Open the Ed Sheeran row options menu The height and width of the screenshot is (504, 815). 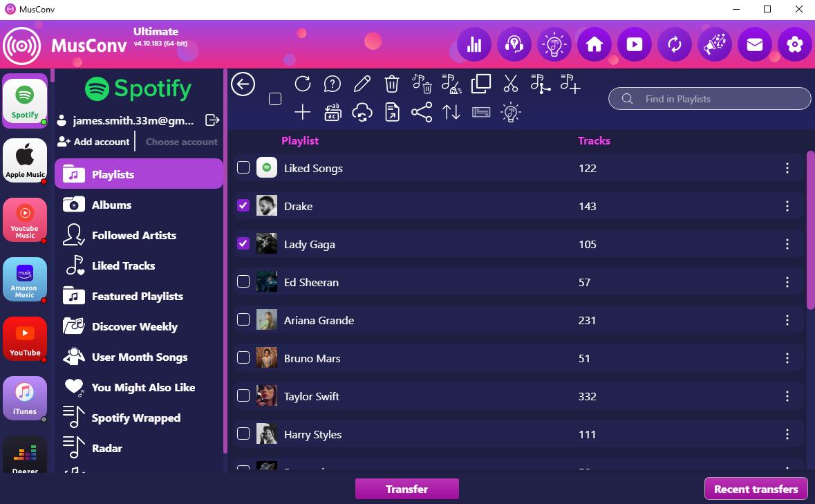tap(787, 281)
